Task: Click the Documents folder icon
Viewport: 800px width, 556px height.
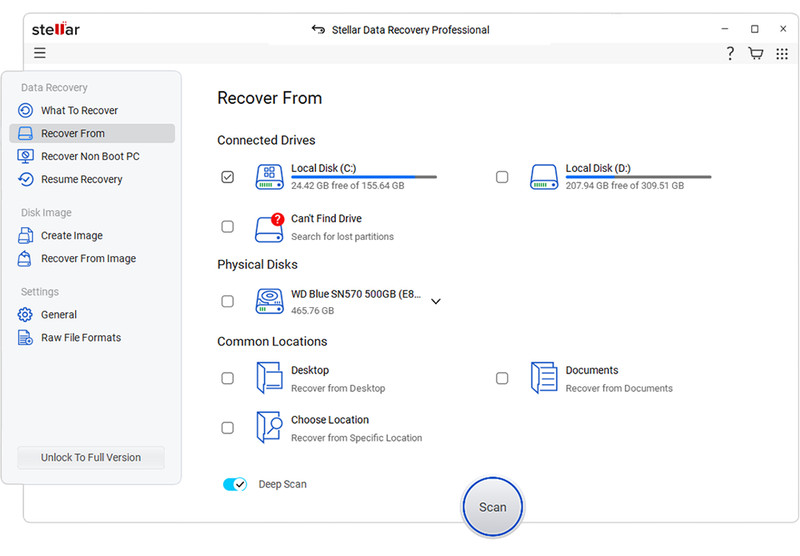Action: tap(544, 378)
